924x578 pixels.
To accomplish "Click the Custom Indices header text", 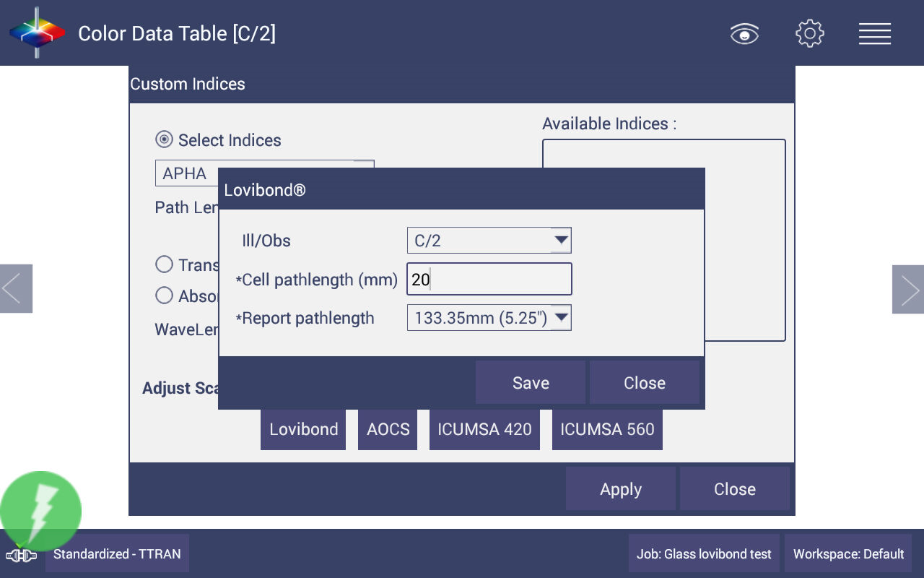I will (188, 84).
